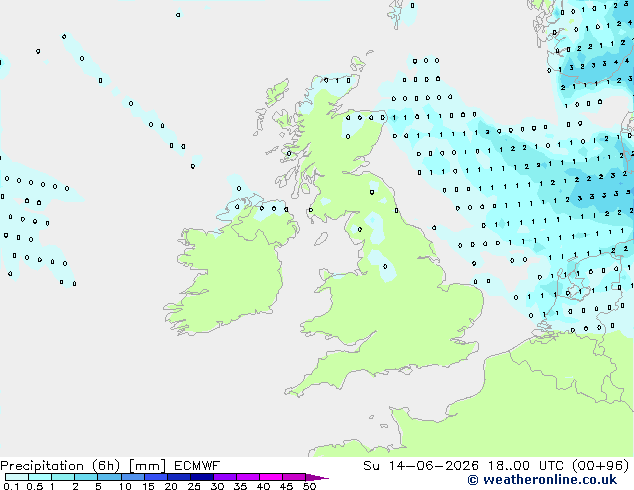Viewport: 634px width, 490px height.
Task: Pick the dark navy swatch between 25 and 30
Action: 202,477
